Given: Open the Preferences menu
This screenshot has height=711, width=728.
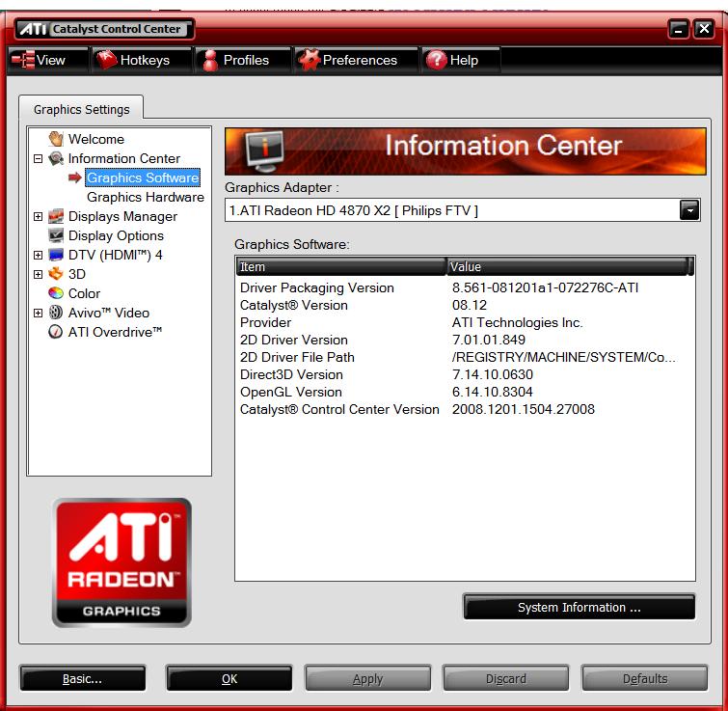Looking at the screenshot, I should [356, 60].
